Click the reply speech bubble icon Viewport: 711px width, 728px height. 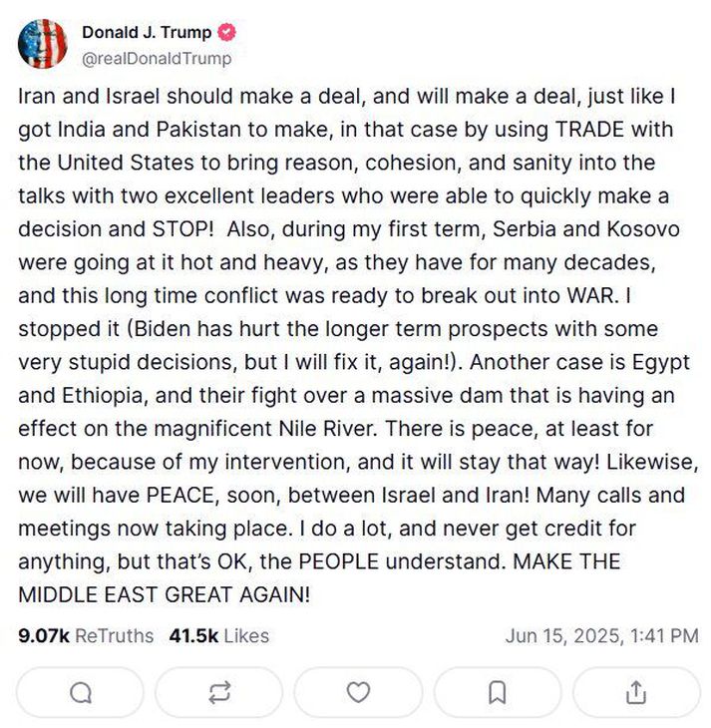point(82,692)
